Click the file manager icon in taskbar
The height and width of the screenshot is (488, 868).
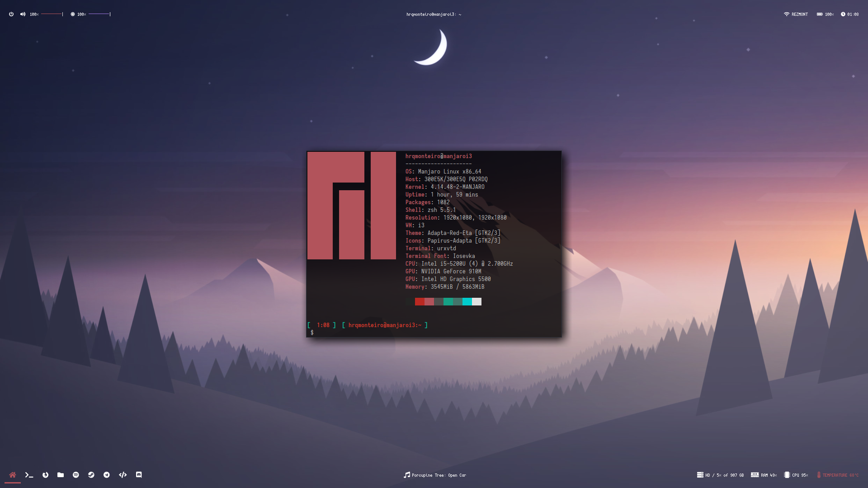coord(60,474)
